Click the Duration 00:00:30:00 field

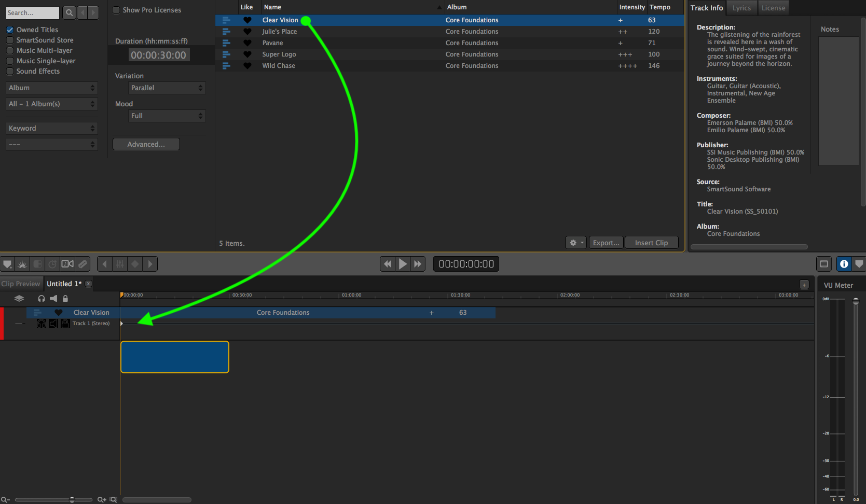tap(159, 55)
